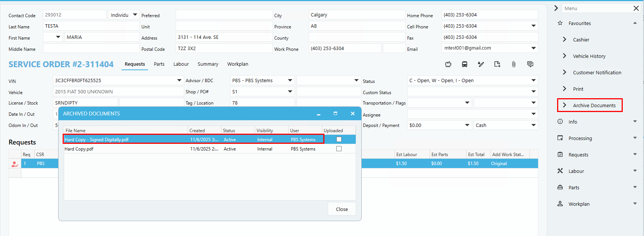The height and width of the screenshot is (236, 644).
Task: Click the piggy bank icon
Action: point(448,64)
